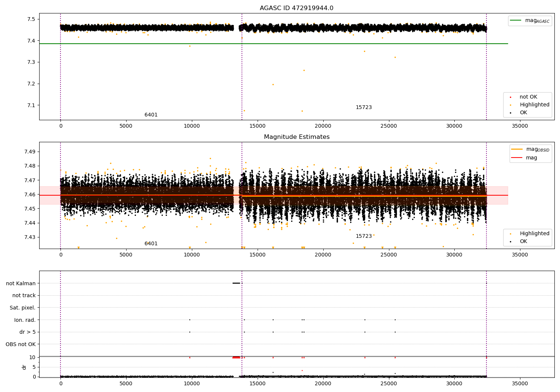Click the '15723' obsid label in middle plot
Image resolution: width=560 pixels, height=392 pixels.
(x=364, y=236)
